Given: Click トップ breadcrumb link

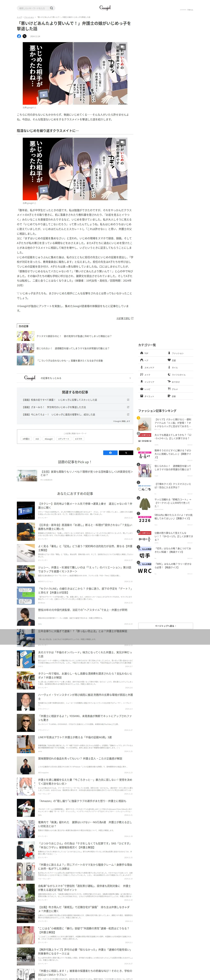Looking at the screenshot, I should coord(19,17).
